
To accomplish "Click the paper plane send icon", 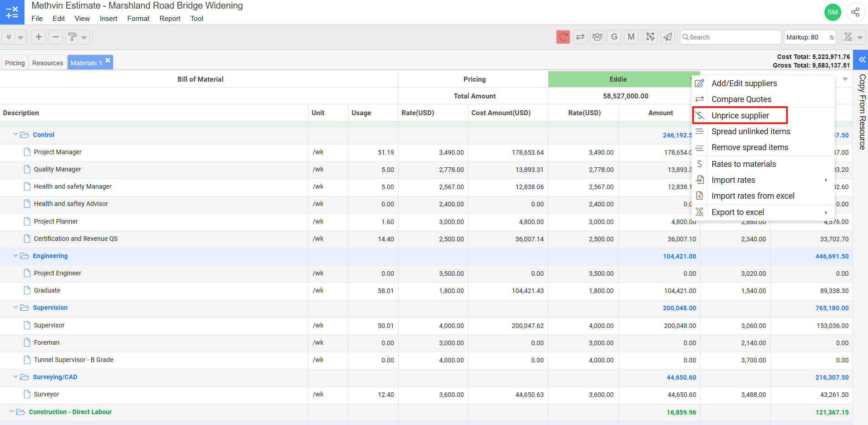I will tap(667, 37).
